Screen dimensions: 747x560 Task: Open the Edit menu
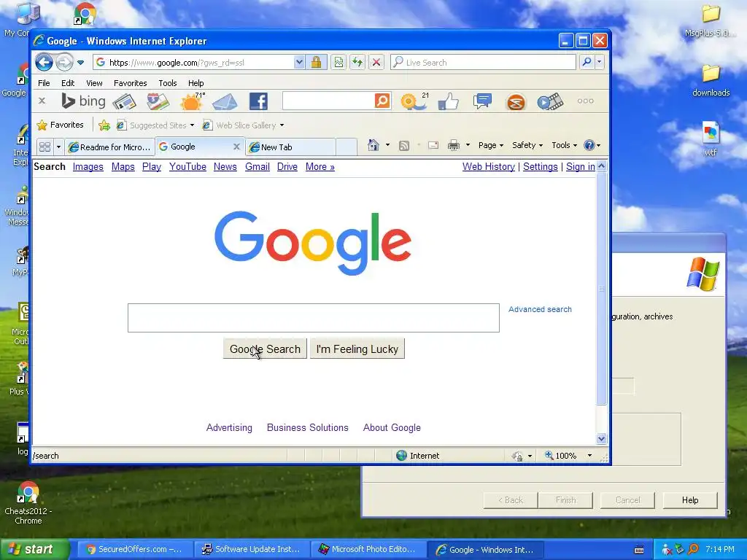tap(68, 83)
